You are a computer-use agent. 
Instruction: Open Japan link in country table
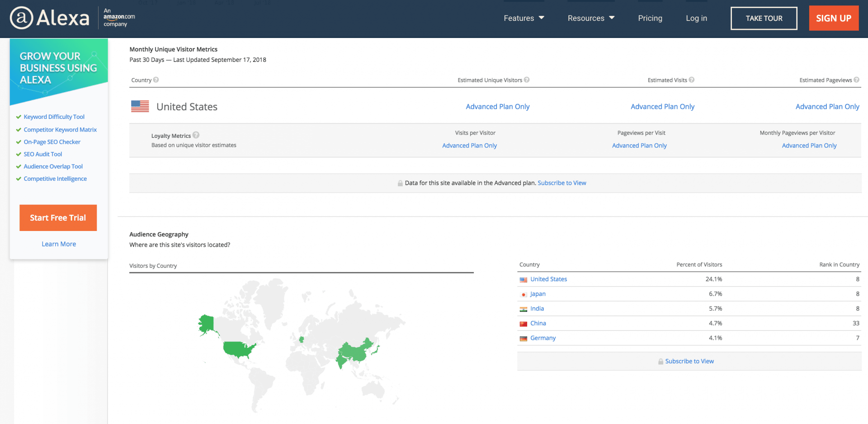pyautogui.click(x=538, y=294)
